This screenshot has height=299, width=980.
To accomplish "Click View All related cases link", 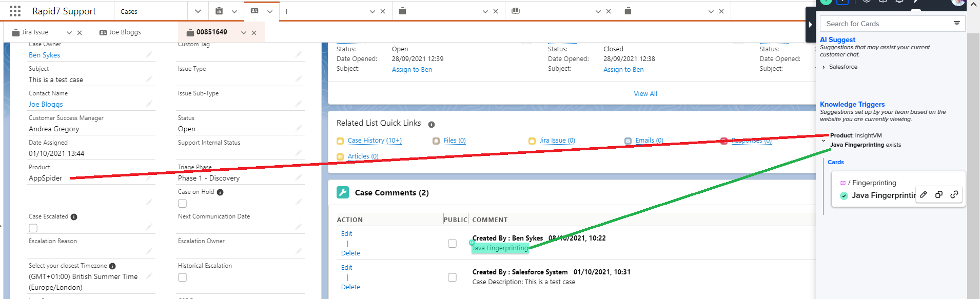I will click(645, 93).
